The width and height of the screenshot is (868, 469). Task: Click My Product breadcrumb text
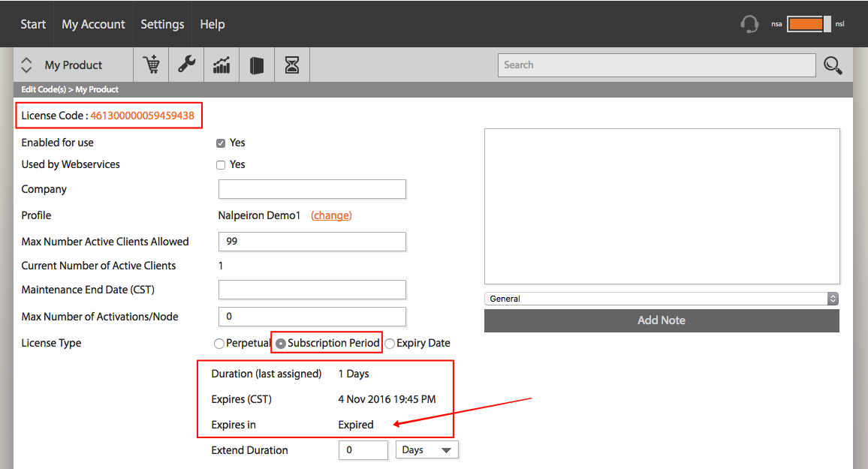[97, 89]
